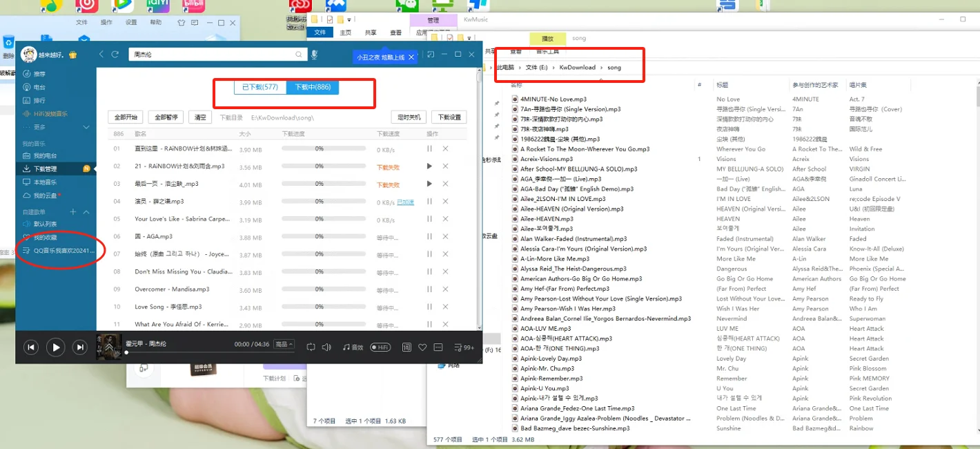Screen dimensions: 980x449
Task: Open 排行 rankings in the sidebar
Action: coord(39,101)
